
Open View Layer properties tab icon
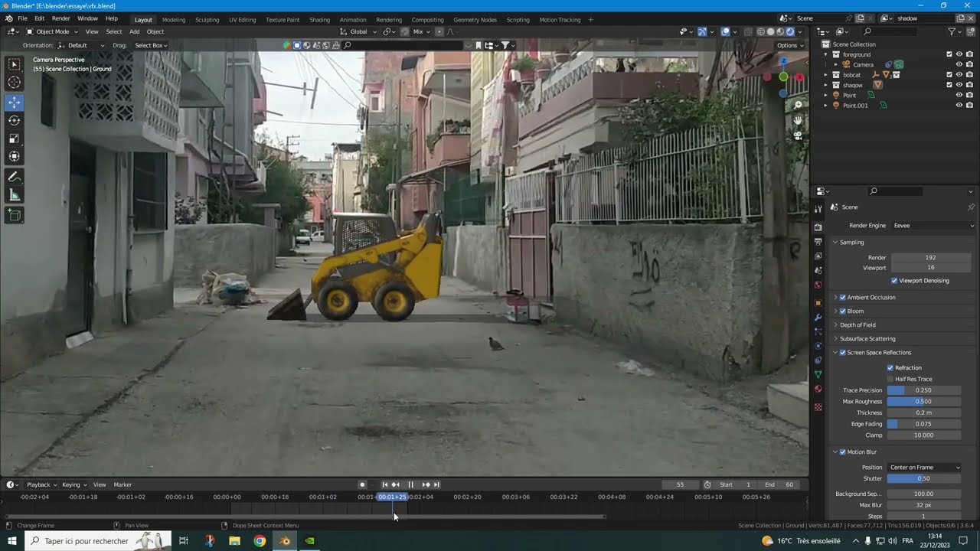[x=818, y=256]
